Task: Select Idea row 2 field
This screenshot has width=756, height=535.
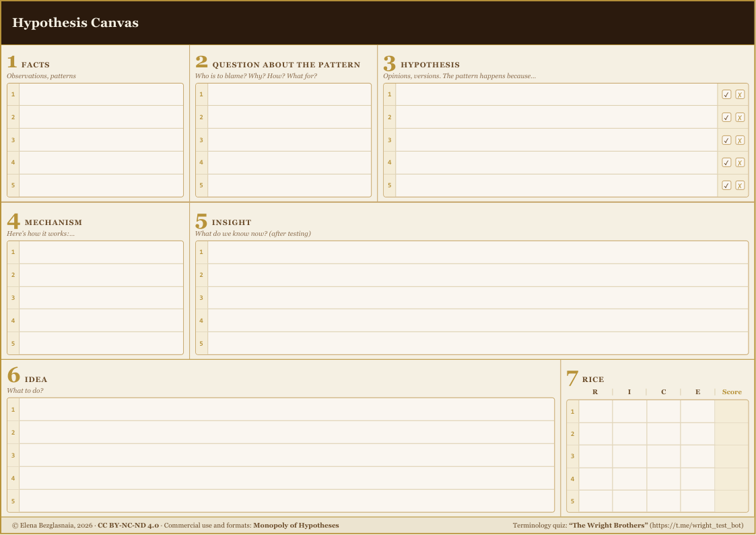Action: click(x=287, y=433)
